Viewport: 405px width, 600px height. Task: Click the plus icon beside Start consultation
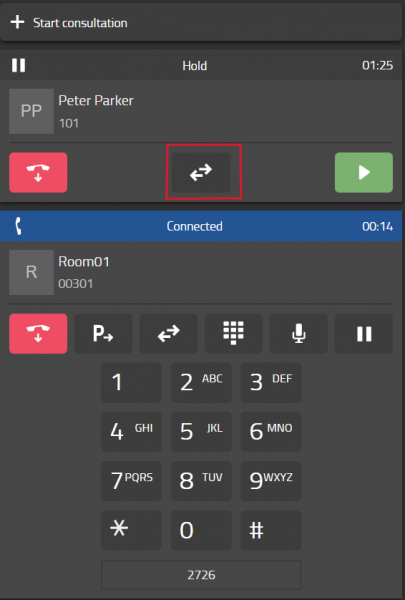(17, 22)
